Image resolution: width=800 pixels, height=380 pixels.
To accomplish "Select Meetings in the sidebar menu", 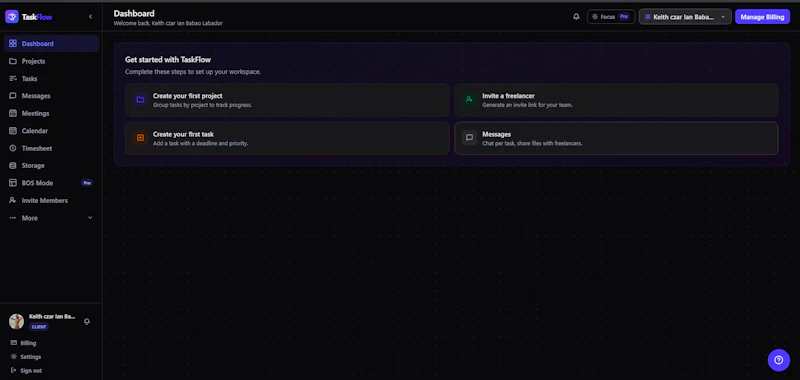I will (51, 113).
